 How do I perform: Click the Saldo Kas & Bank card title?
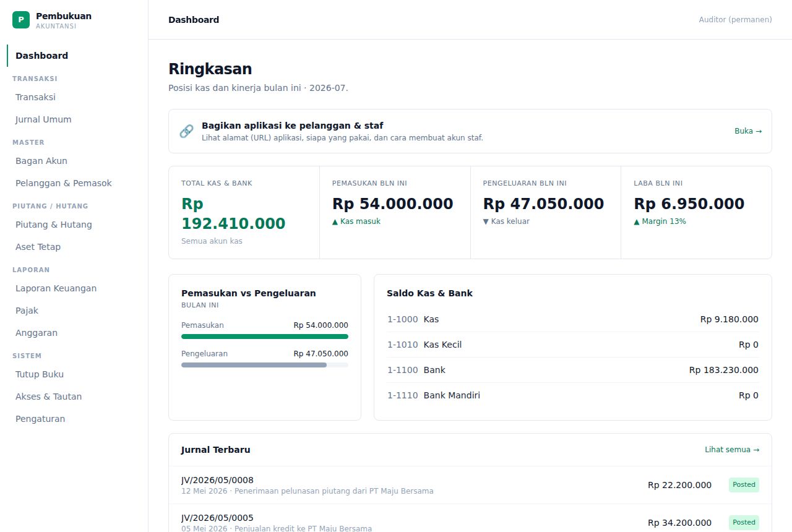tap(429, 293)
